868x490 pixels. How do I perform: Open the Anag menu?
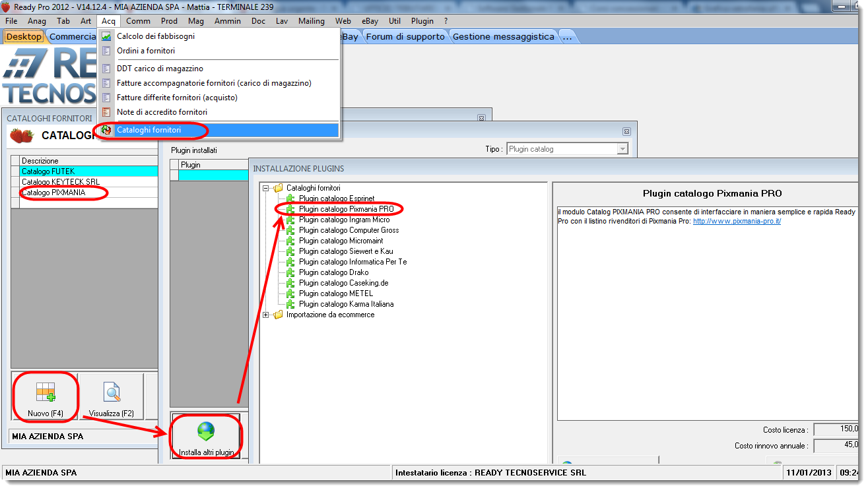click(37, 21)
